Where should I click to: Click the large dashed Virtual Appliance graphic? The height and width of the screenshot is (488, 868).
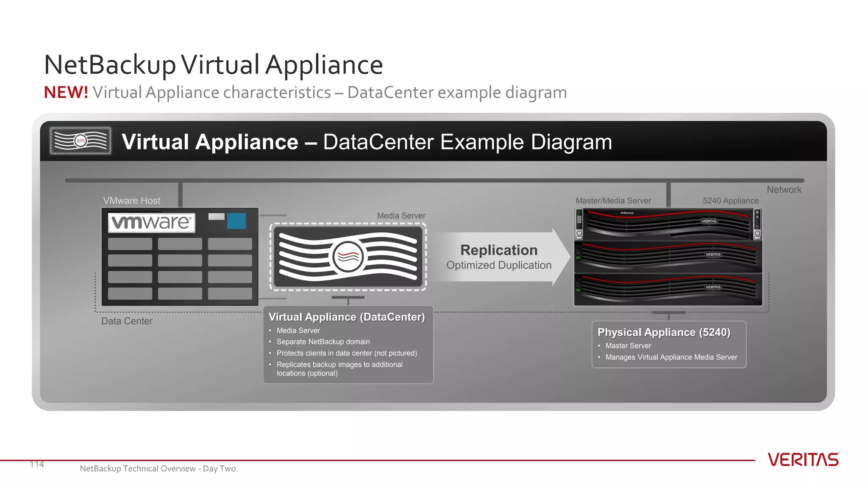[348, 257]
